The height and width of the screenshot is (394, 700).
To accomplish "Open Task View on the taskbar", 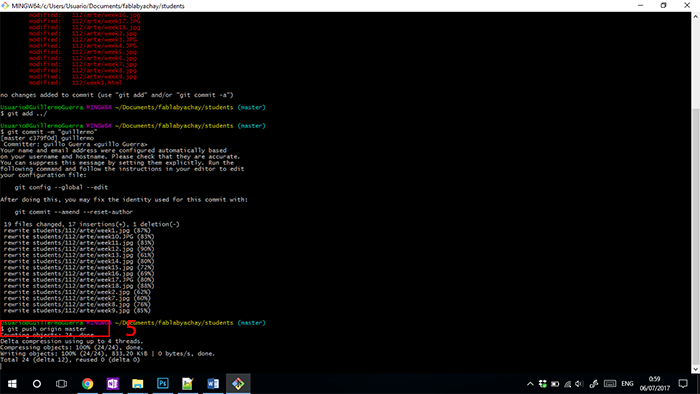I will click(x=61, y=384).
